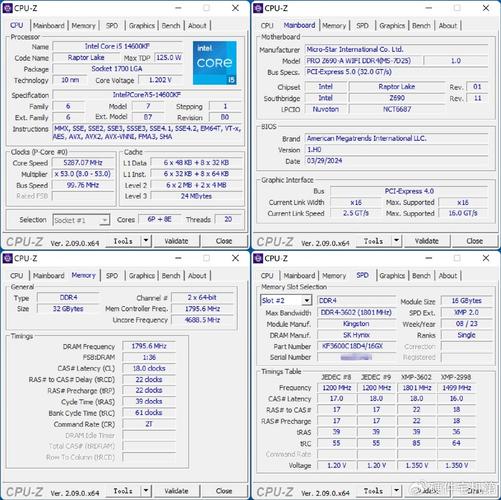Expand Tools dropdown arrow in Memory window

[146, 490]
